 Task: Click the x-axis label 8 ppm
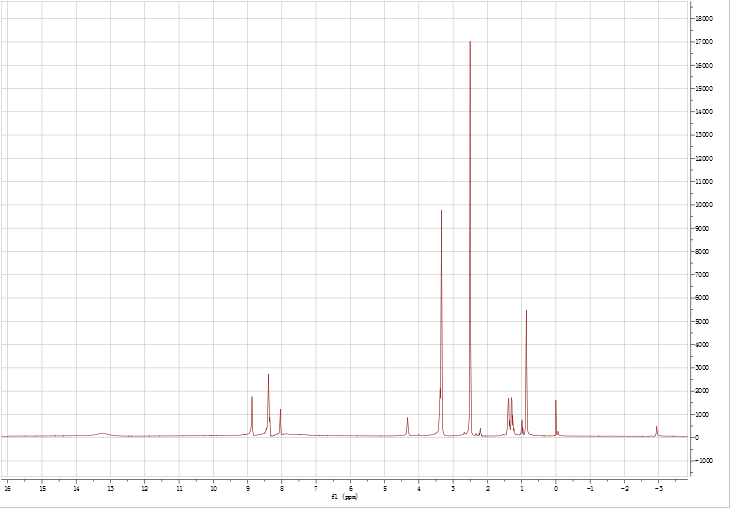coord(282,488)
